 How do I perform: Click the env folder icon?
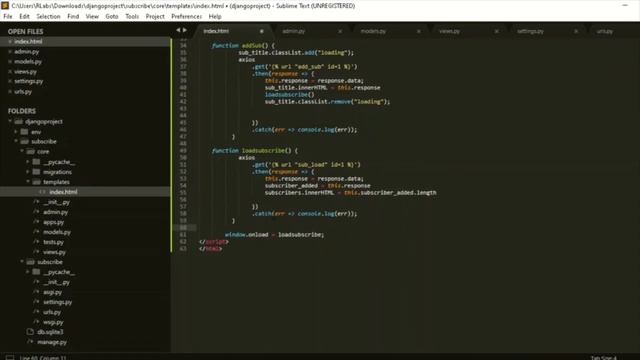coord(24,132)
